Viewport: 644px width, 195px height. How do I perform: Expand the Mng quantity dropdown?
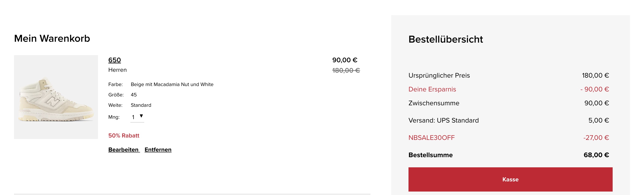pos(137,117)
